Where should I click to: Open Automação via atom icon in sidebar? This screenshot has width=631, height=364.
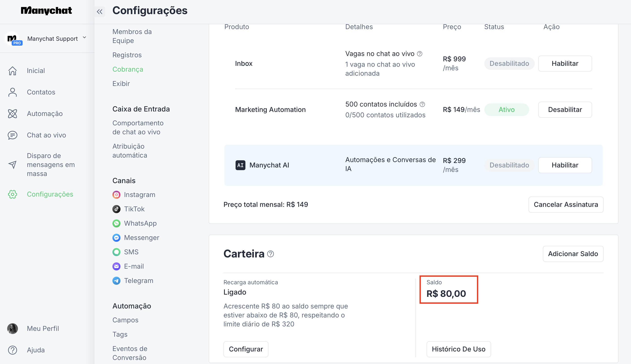pyautogui.click(x=13, y=113)
